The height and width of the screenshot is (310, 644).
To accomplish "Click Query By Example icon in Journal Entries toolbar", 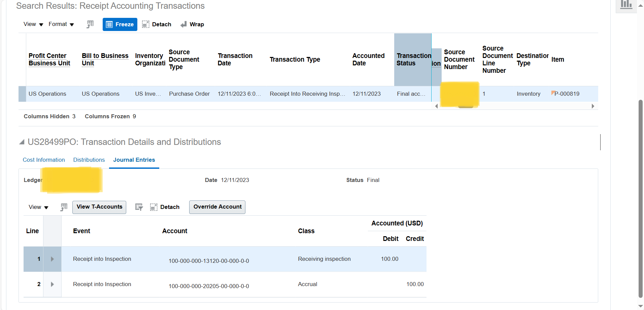I will pos(64,207).
